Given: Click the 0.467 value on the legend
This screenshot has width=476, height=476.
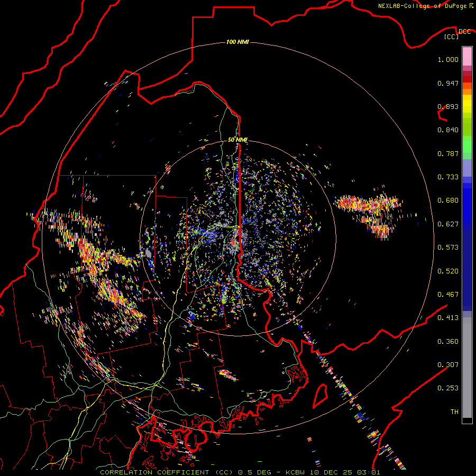Looking at the screenshot, I should click(448, 295).
